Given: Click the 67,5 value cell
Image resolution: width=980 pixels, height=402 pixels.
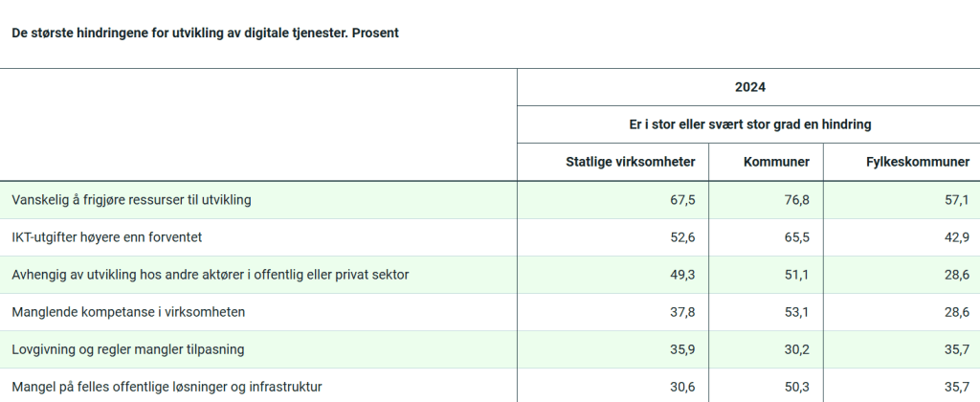Looking at the screenshot, I should tap(682, 200).
